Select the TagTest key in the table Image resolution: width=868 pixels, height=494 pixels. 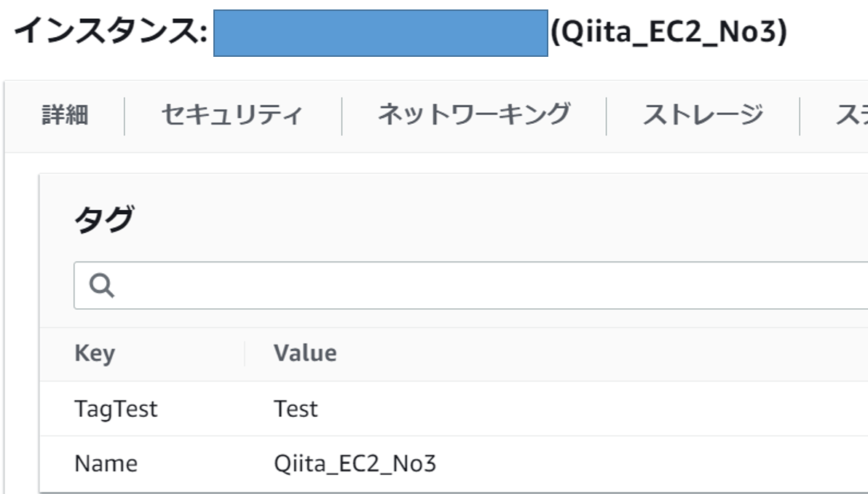tap(115, 409)
